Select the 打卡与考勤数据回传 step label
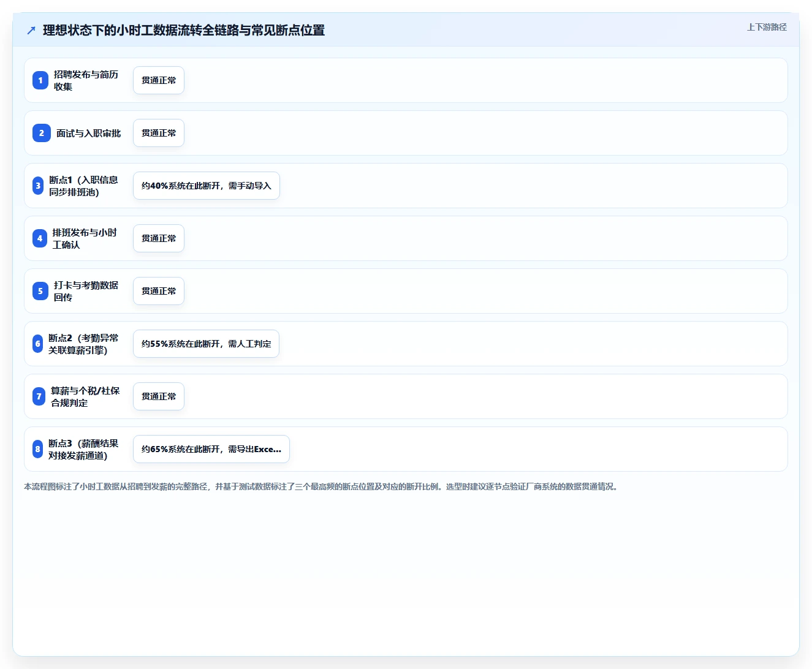812x669 pixels. [x=86, y=291]
